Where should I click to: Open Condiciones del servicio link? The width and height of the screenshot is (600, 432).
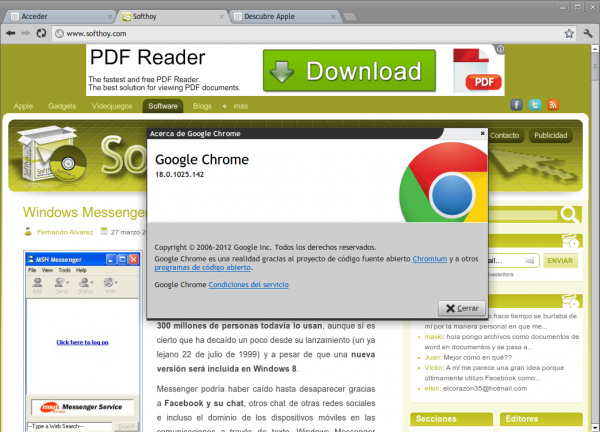tap(248, 285)
